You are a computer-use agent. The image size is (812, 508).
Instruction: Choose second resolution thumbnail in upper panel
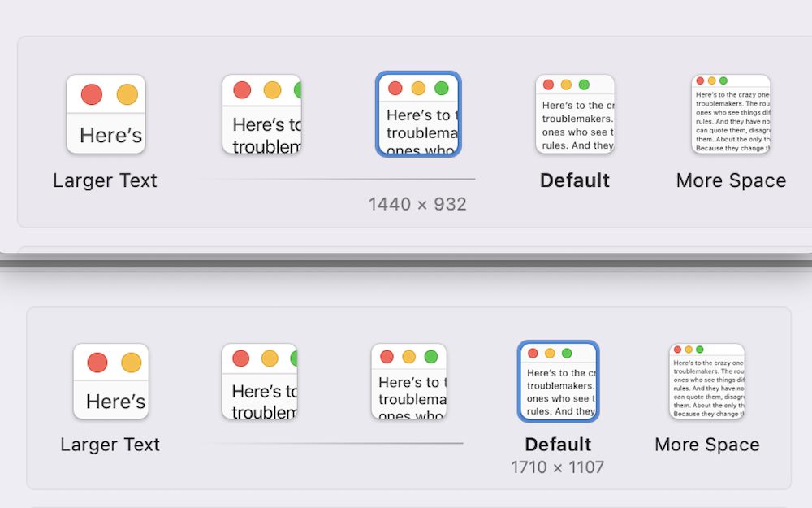(261, 114)
